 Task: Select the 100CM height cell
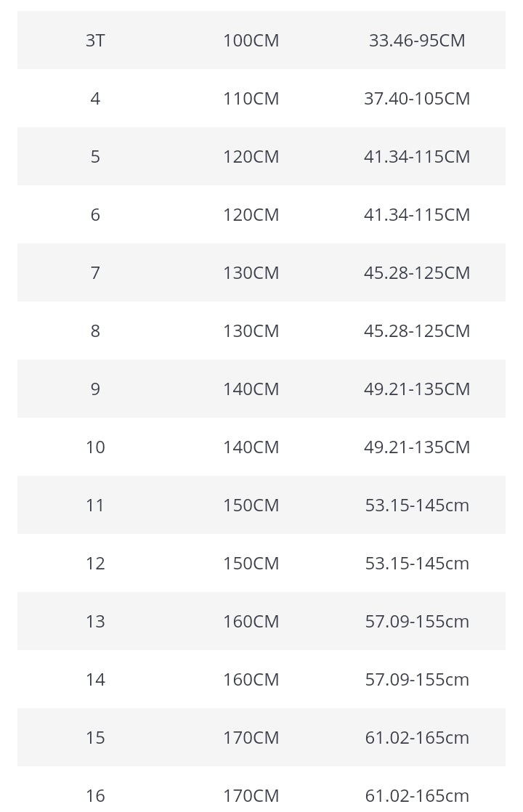(251, 41)
